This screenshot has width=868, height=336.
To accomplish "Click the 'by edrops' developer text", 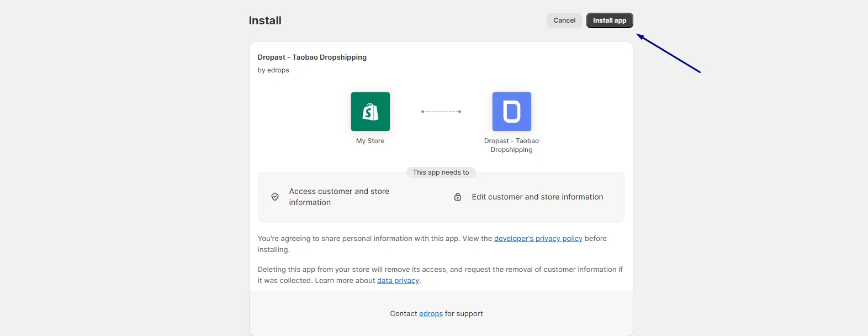I will point(273,70).
